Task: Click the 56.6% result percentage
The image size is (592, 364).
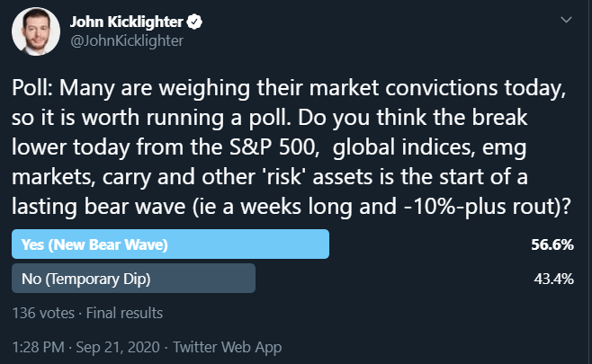Action: pos(554,244)
